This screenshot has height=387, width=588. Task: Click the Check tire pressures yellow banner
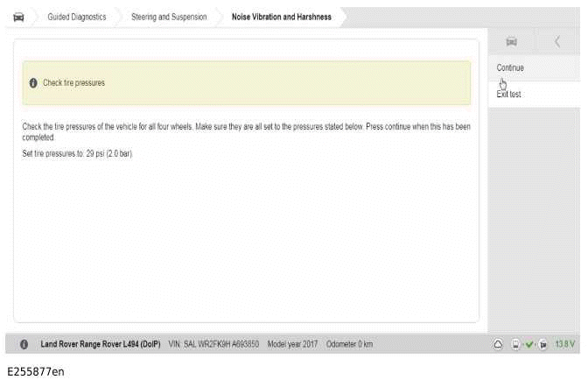[246, 83]
